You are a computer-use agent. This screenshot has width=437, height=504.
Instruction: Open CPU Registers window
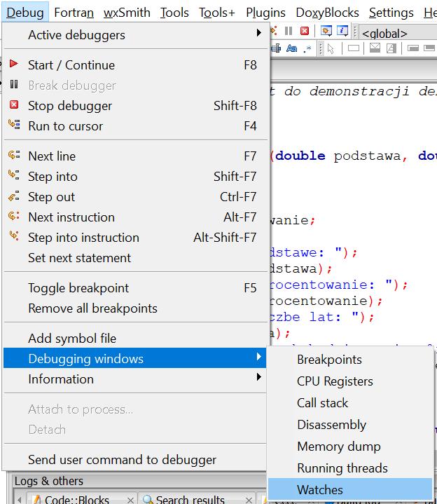click(x=350, y=381)
